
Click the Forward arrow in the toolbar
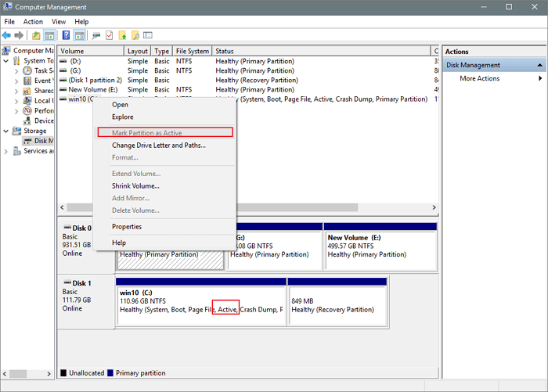[19, 35]
